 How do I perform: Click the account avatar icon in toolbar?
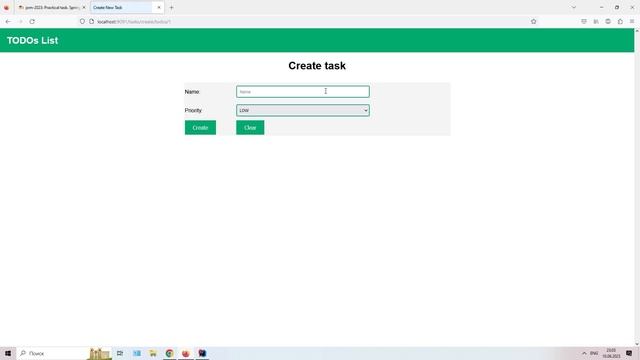608,22
